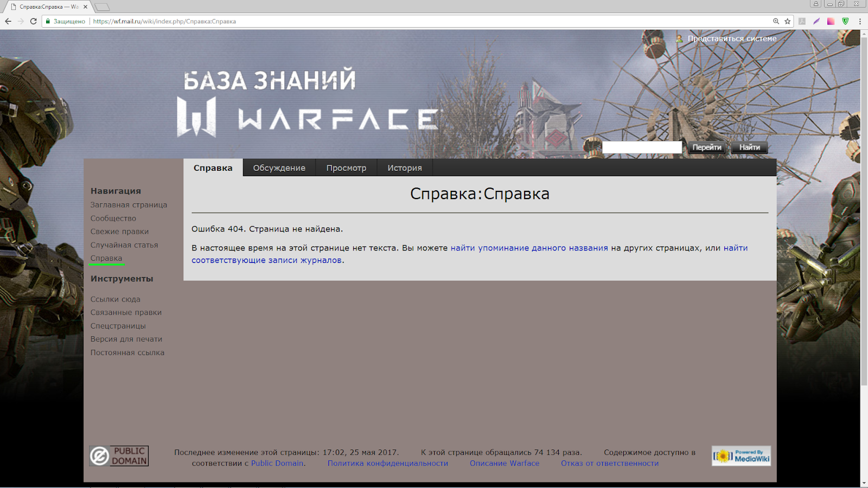Open Свежие правки in navigation

pyautogui.click(x=119, y=232)
